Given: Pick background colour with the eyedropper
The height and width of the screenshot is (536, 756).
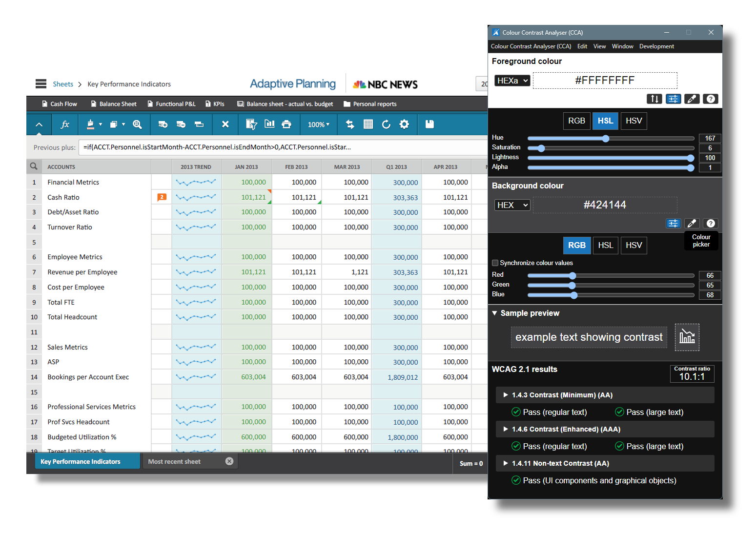Looking at the screenshot, I should (692, 224).
